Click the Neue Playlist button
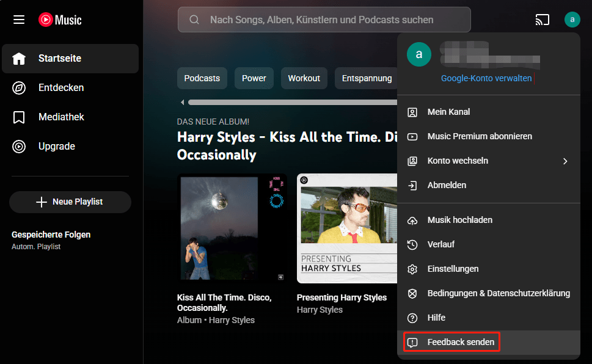Image resolution: width=592 pixels, height=364 pixels. 70,202
